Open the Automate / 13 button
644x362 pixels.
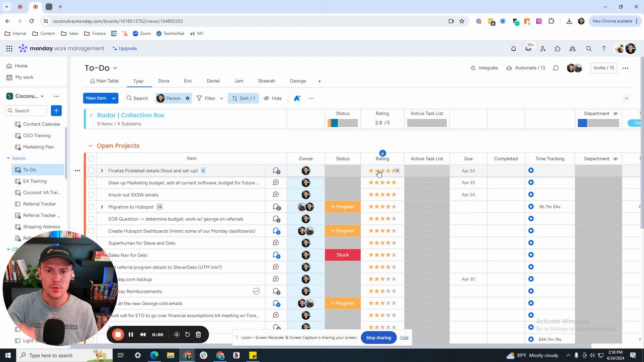click(x=525, y=68)
